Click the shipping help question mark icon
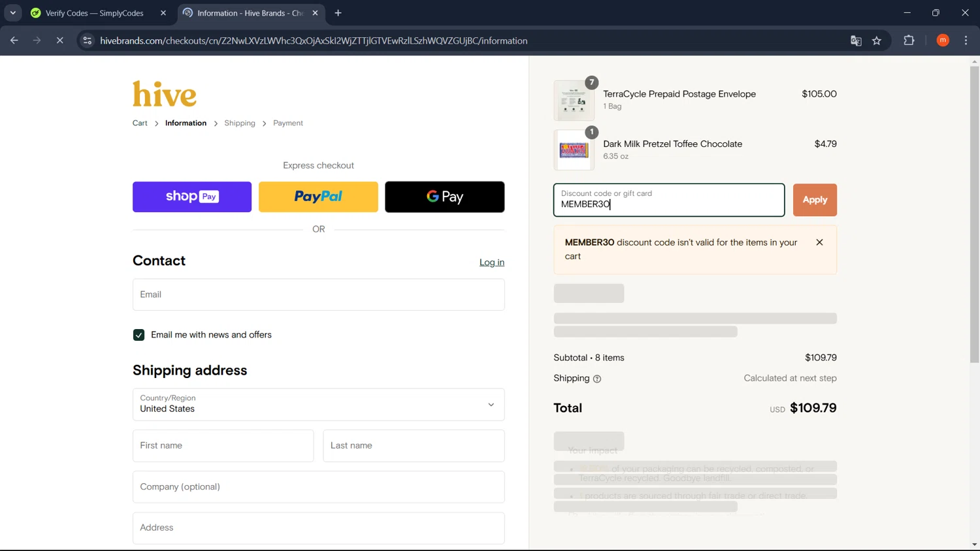This screenshot has height=551, width=980. [x=596, y=379]
